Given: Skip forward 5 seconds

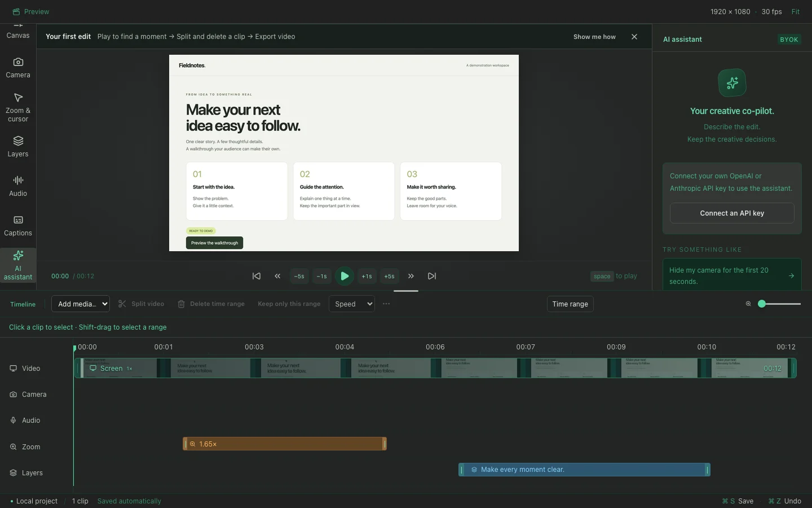Looking at the screenshot, I should click(x=389, y=276).
